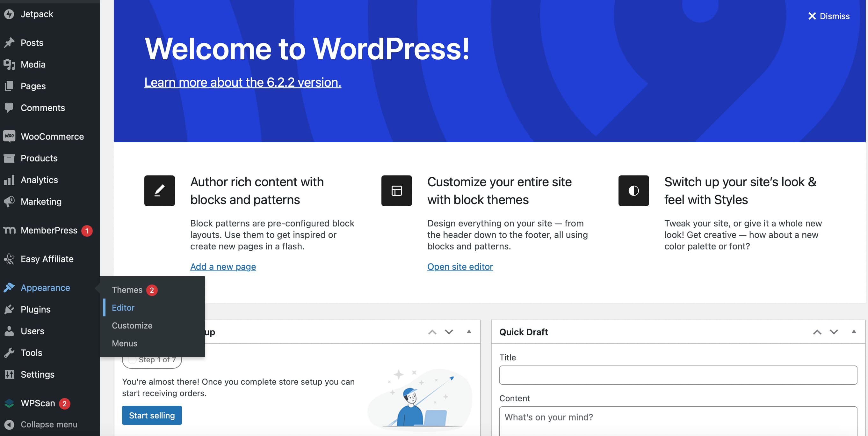Collapse the store setup panel
The image size is (868, 436).
coord(469,332)
